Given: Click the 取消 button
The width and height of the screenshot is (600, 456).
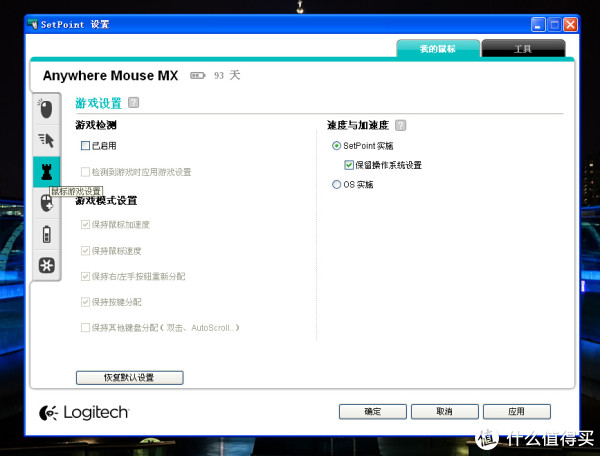Looking at the screenshot, I should [445, 412].
